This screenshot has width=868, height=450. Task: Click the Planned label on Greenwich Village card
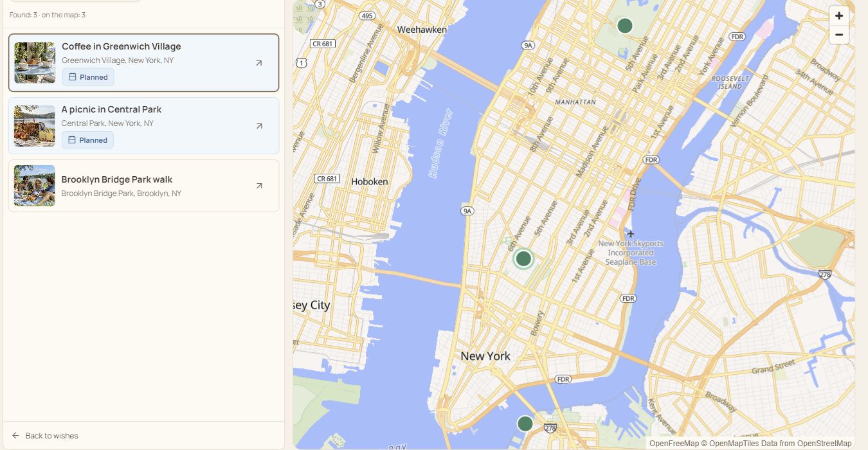pyautogui.click(x=94, y=77)
